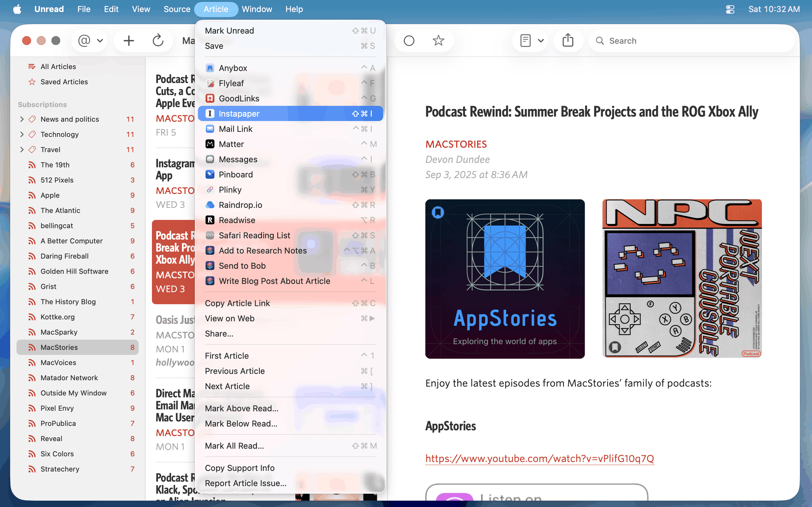
Task: Click the Readwise menu entry
Action: [x=237, y=220]
